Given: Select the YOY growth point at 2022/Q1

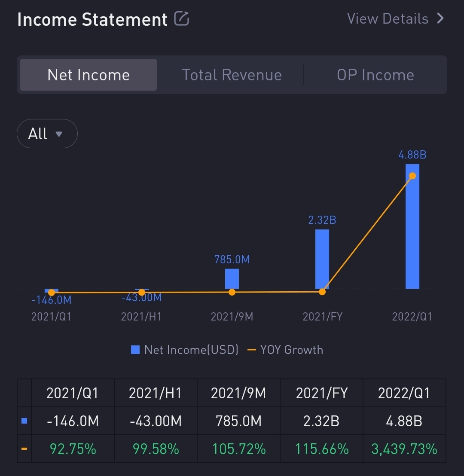Looking at the screenshot, I should pyautogui.click(x=412, y=176).
